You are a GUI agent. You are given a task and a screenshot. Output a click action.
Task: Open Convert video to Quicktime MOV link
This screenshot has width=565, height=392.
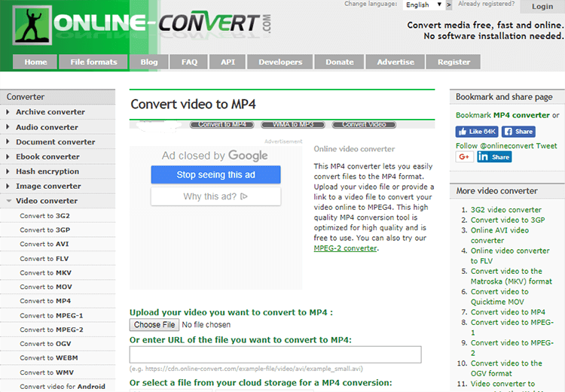click(x=499, y=297)
